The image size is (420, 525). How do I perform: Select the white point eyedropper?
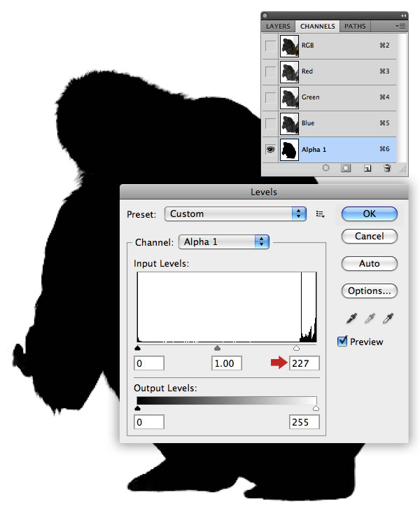388,318
